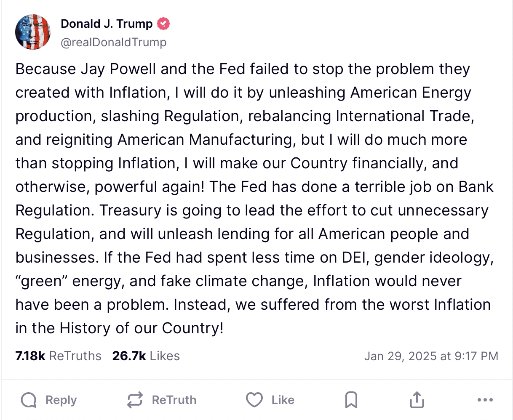Open Donald J. Trump display name link

click(x=107, y=24)
